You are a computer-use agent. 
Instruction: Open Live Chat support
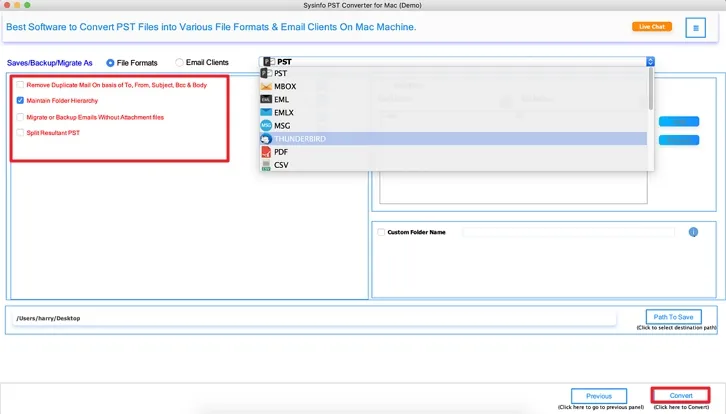tap(652, 27)
